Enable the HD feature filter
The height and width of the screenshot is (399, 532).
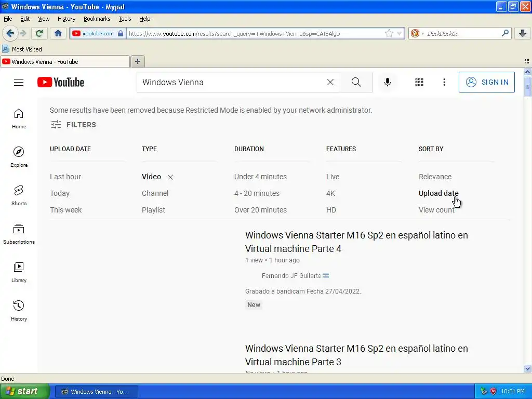[331, 210]
